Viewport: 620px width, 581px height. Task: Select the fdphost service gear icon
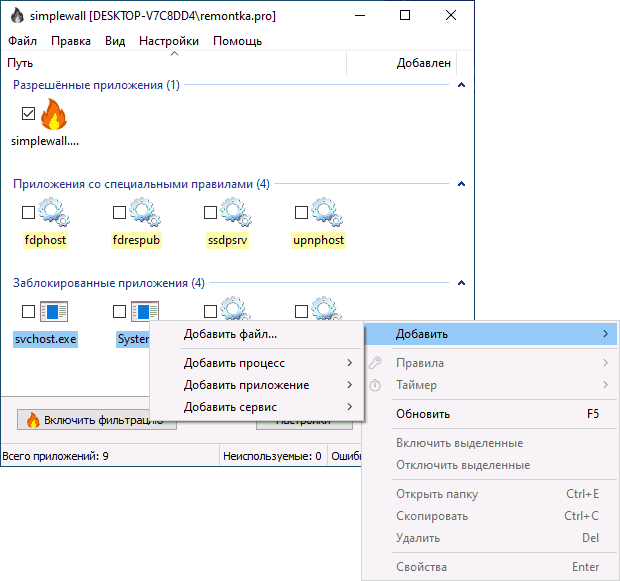[54, 212]
